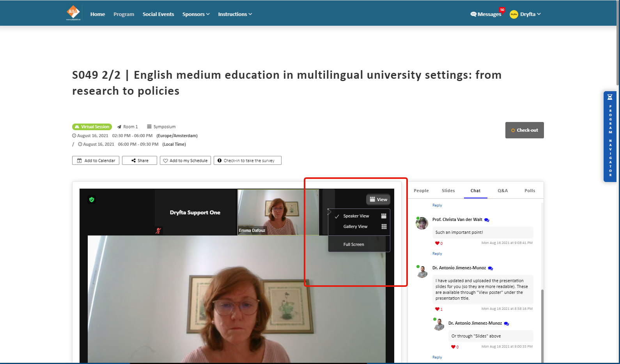Image resolution: width=620 pixels, height=364 pixels.
Task: Click timestamp 9:08:41 PM
Action: (x=507, y=243)
